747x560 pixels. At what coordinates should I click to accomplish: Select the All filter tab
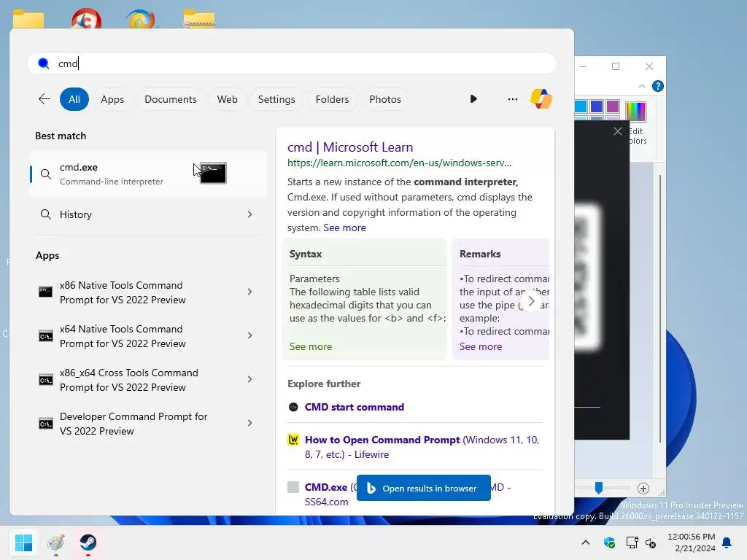point(74,99)
